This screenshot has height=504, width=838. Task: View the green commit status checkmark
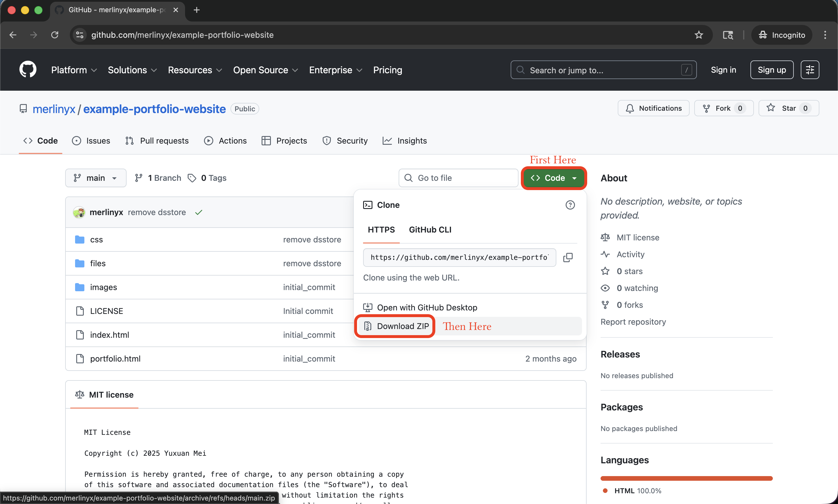click(199, 212)
